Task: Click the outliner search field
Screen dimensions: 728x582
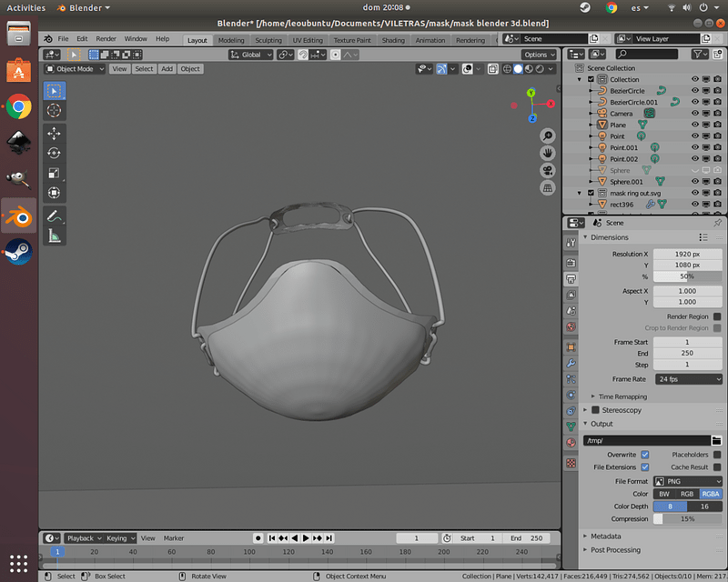Action: point(647,54)
